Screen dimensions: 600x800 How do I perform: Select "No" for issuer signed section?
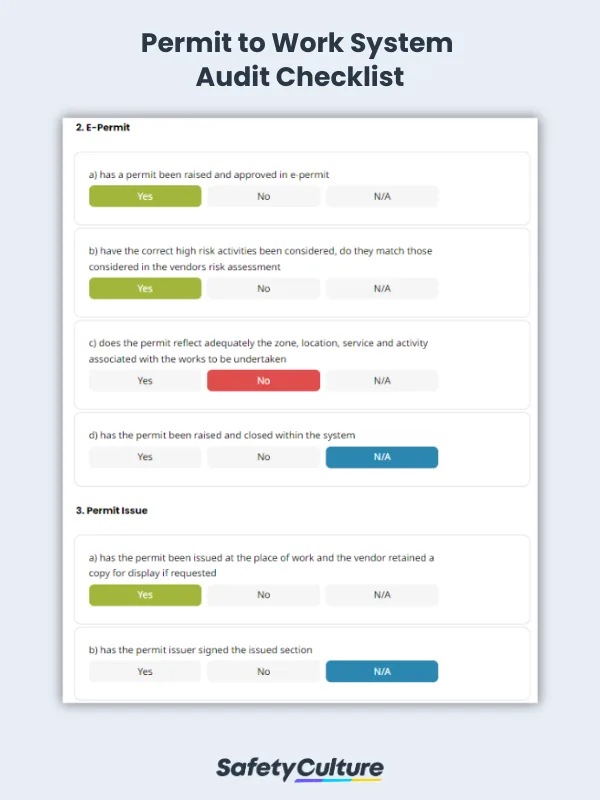[263, 671]
